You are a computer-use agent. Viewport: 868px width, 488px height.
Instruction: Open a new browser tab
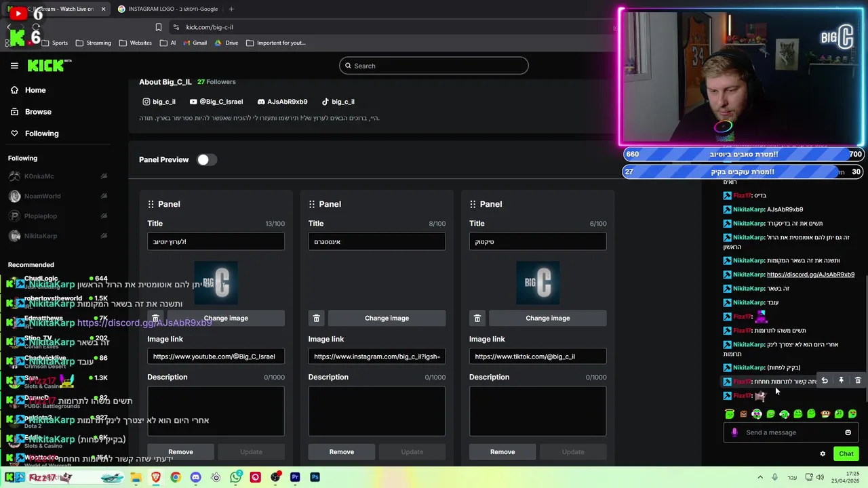pyautogui.click(x=231, y=9)
